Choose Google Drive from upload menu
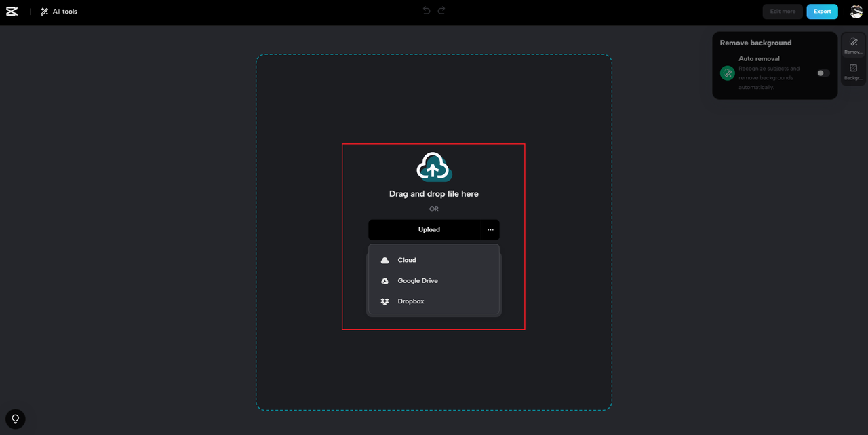This screenshot has height=435, width=868. coord(434,281)
